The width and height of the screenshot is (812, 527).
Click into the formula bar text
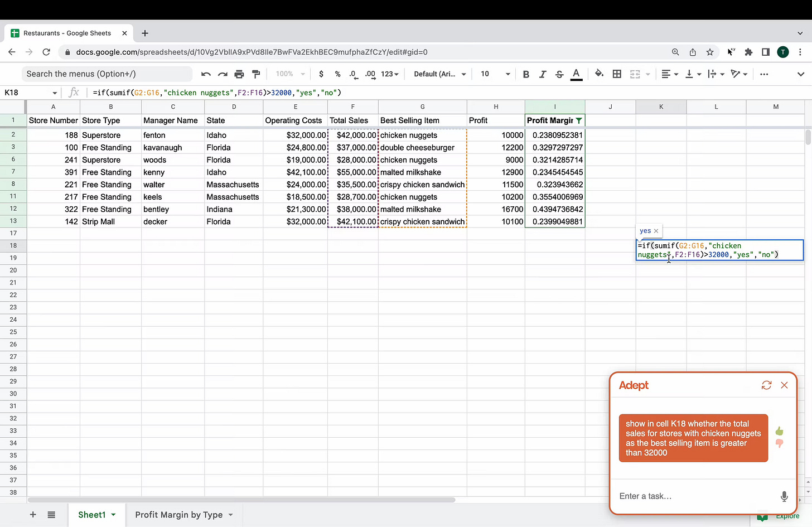(217, 93)
